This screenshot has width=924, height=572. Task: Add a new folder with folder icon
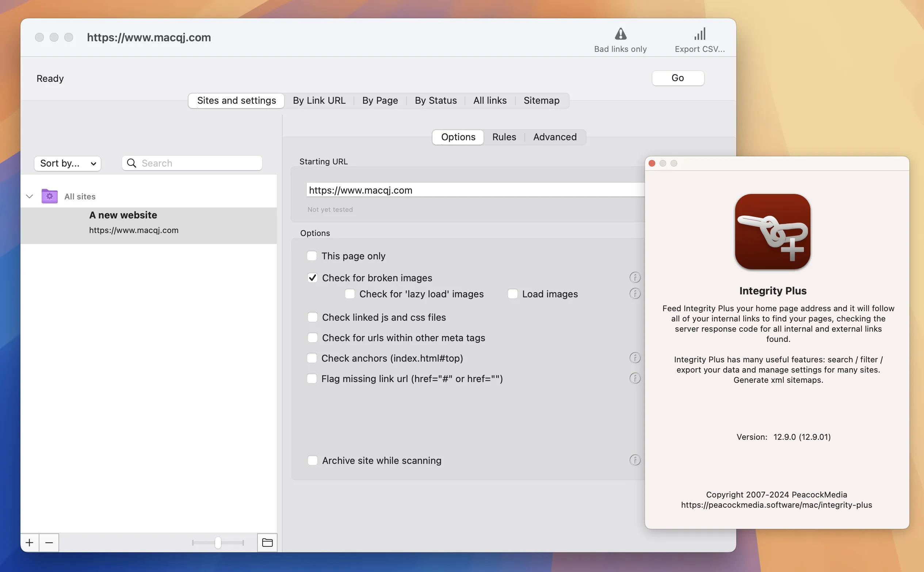pyautogui.click(x=267, y=542)
